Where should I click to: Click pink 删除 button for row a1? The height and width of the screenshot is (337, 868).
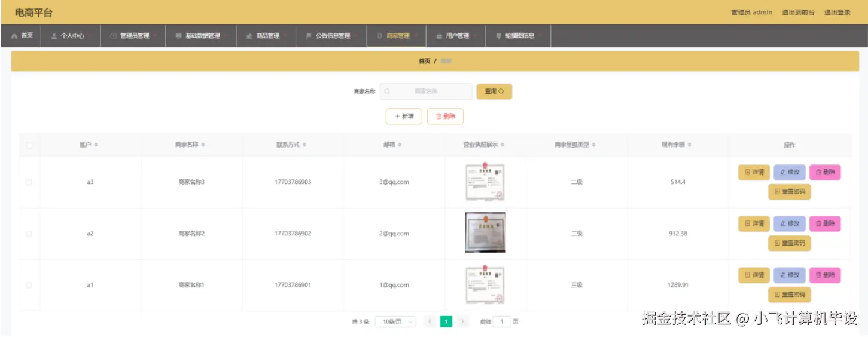(x=825, y=275)
